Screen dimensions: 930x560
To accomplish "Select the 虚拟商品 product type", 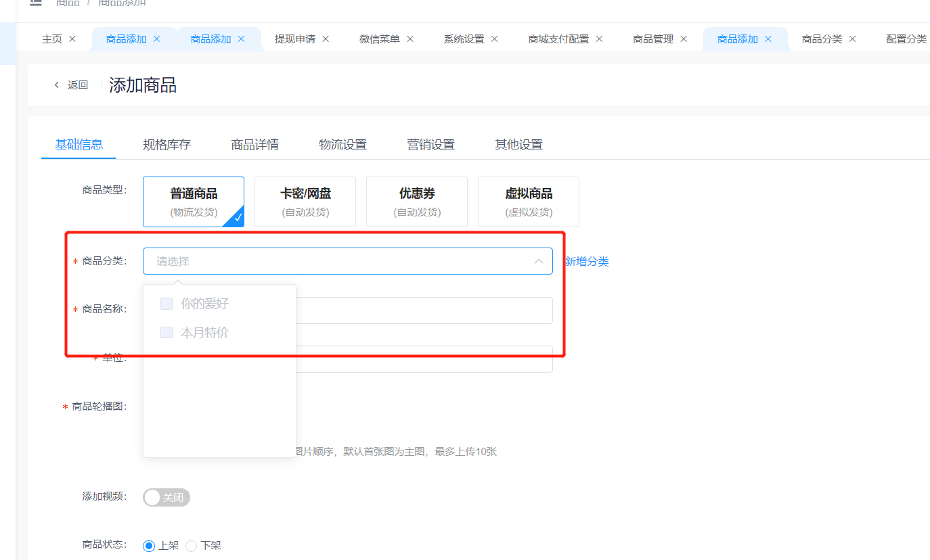I will tap(529, 202).
